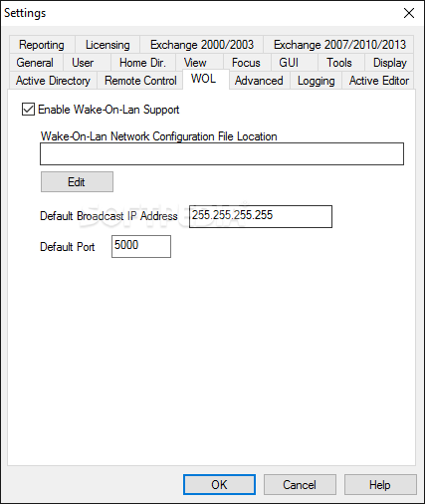The image size is (425, 504).
Task: Select the Exchange 2000/2003 tab
Action: (x=202, y=45)
